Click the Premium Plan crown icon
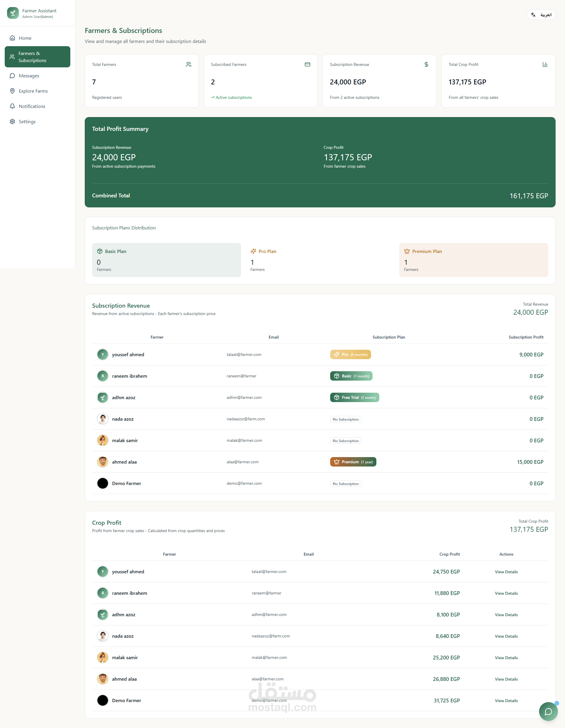 [x=407, y=251]
